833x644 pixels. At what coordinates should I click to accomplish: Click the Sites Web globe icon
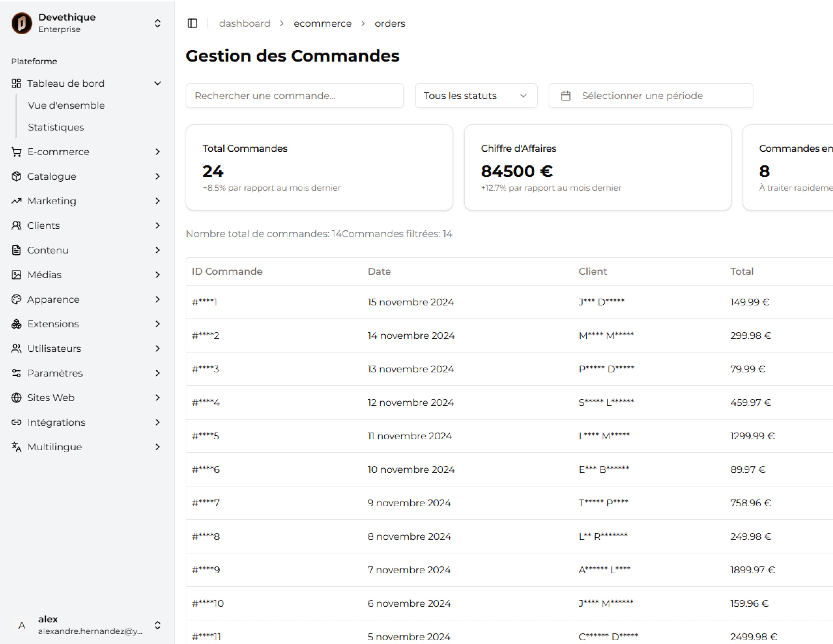[16, 398]
